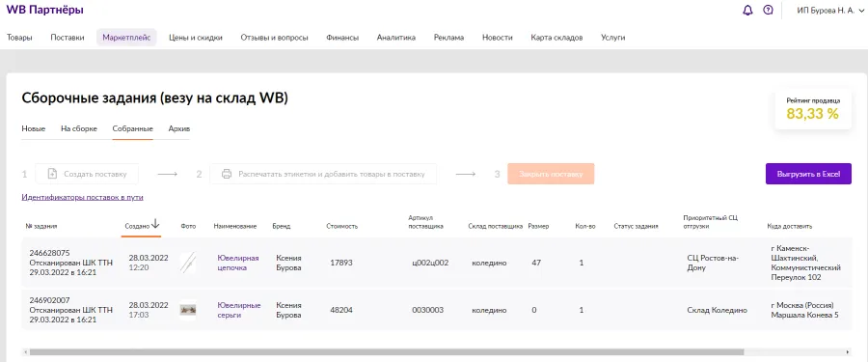Switch to the Новые tab
Viewport: 868px width, 362px height.
tap(33, 128)
